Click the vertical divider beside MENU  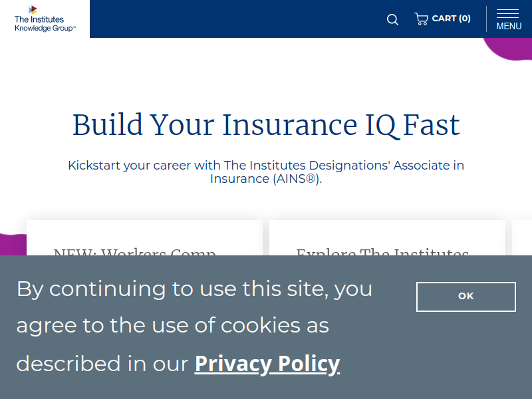coord(487,19)
